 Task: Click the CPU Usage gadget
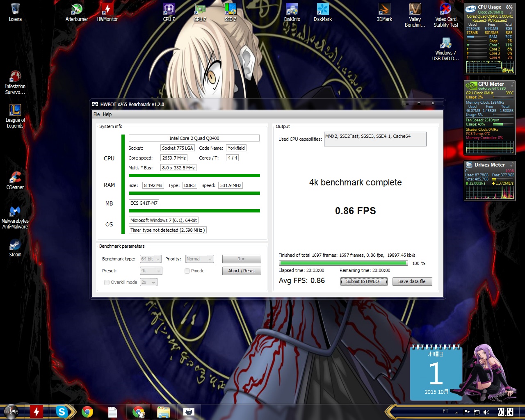490,39
